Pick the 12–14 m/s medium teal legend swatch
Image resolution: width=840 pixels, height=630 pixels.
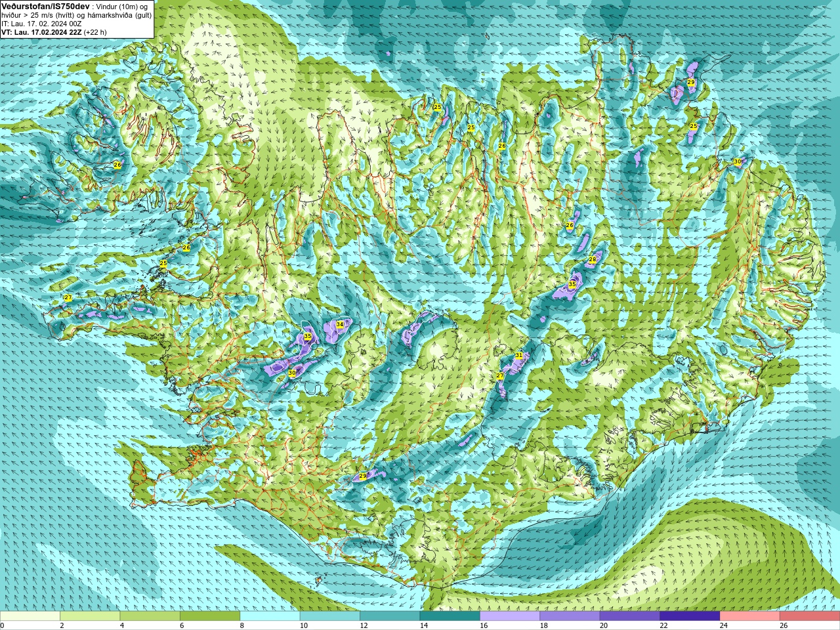click(x=390, y=616)
